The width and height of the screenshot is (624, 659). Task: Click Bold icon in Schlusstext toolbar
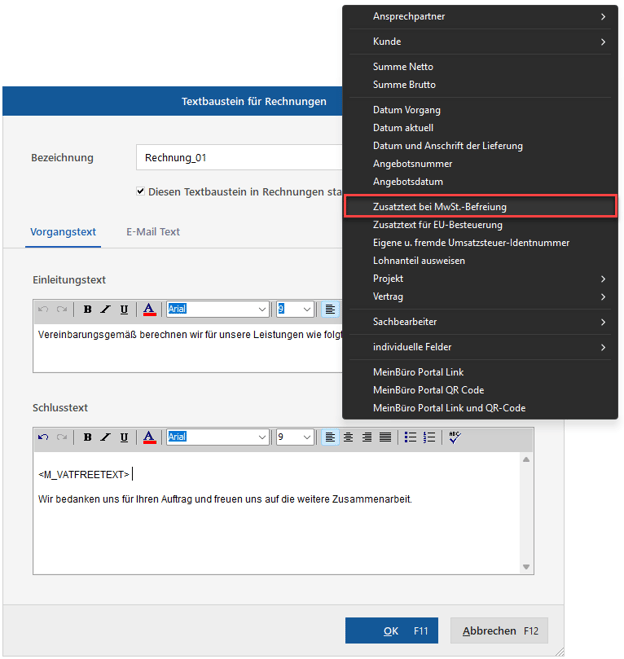(x=87, y=437)
